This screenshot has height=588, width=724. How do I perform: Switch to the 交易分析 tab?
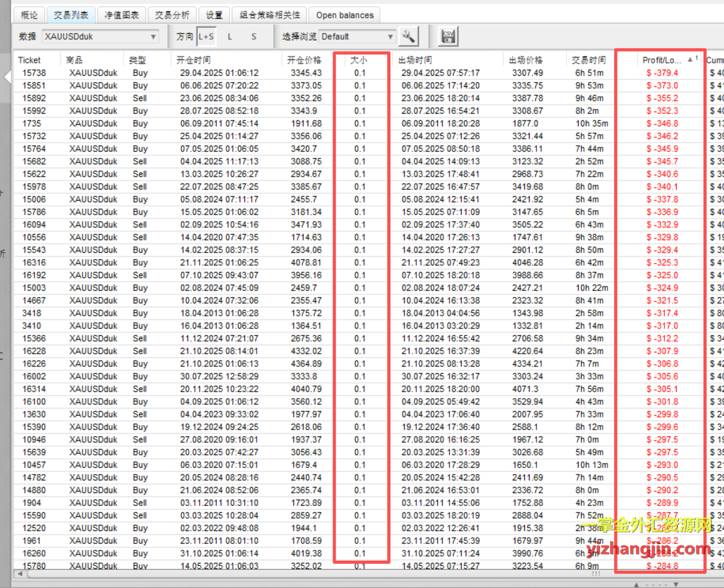(x=172, y=15)
